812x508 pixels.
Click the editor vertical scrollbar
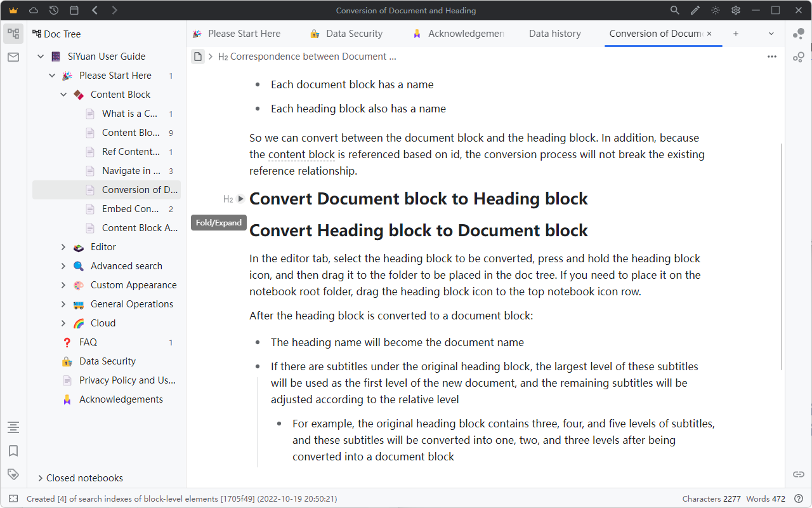tap(782, 254)
